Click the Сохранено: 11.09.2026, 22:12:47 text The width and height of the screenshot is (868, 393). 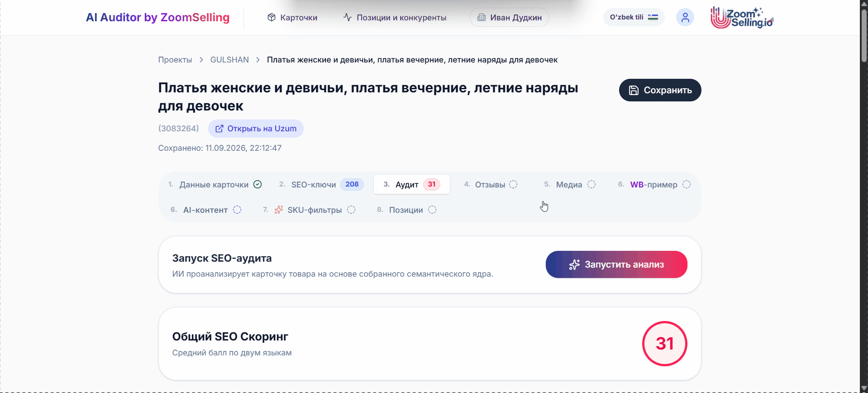220,148
